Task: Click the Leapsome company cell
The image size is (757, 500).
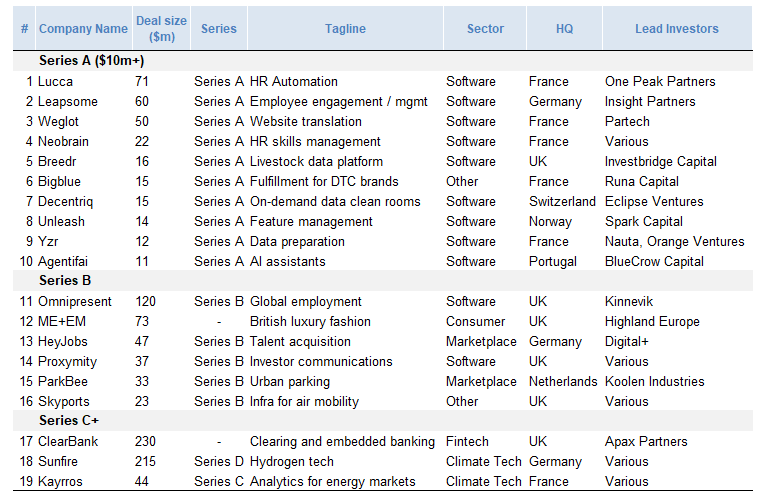Action: [68, 102]
